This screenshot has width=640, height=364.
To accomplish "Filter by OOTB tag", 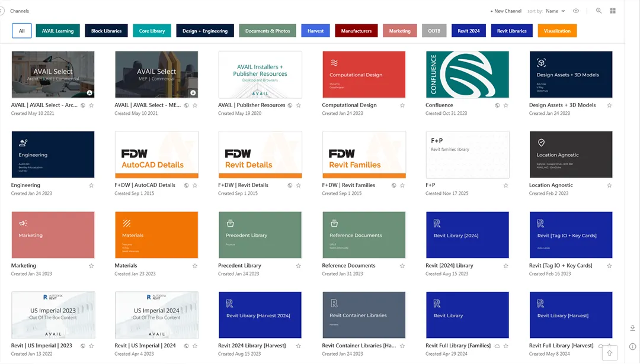I will [434, 31].
